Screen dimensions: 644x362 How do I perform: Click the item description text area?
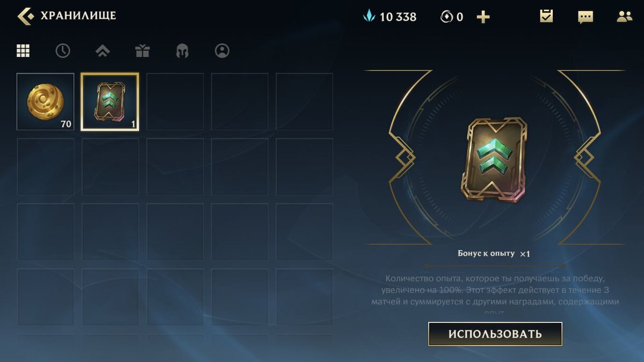coord(495,295)
